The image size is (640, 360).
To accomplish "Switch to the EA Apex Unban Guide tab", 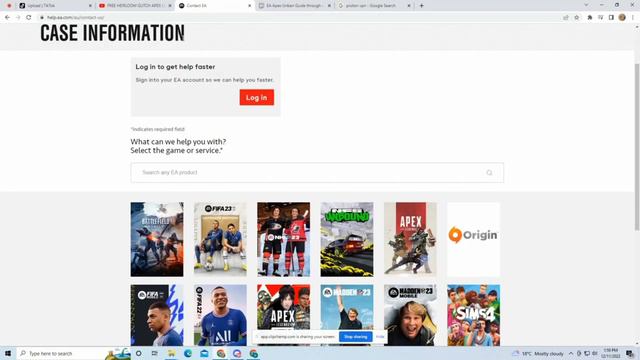I will 295,6.
